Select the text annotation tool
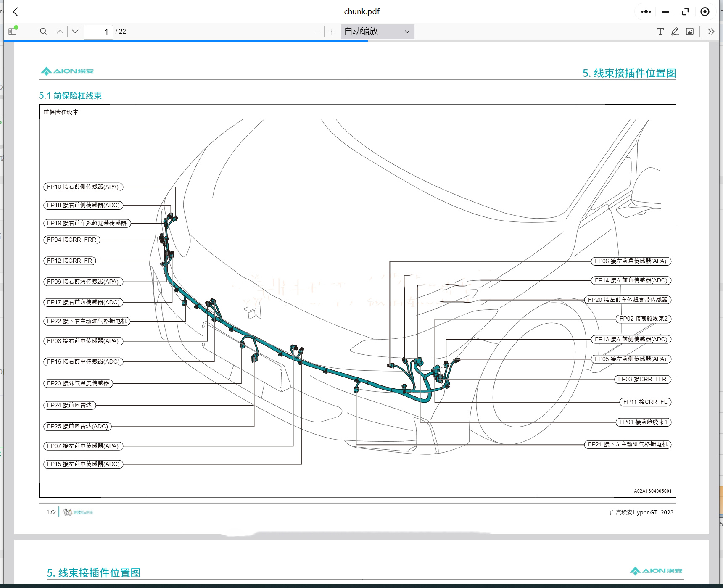723x588 pixels. (660, 32)
